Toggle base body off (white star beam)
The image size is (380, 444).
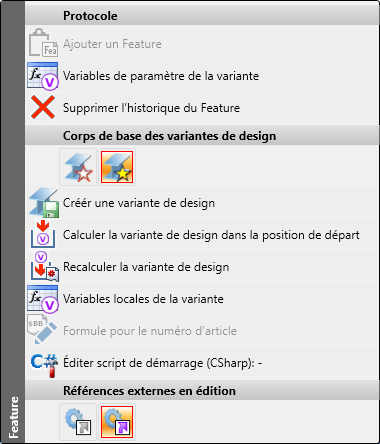[78, 167]
